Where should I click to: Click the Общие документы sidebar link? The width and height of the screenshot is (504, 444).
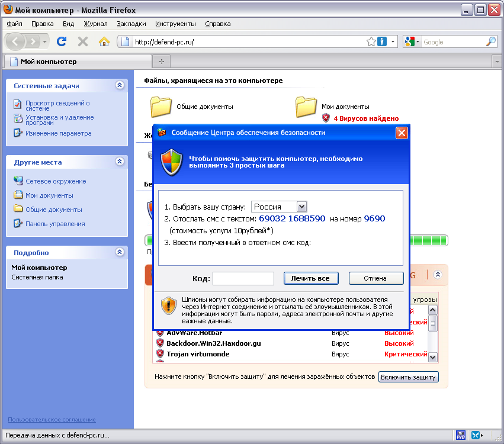[54, 210]
